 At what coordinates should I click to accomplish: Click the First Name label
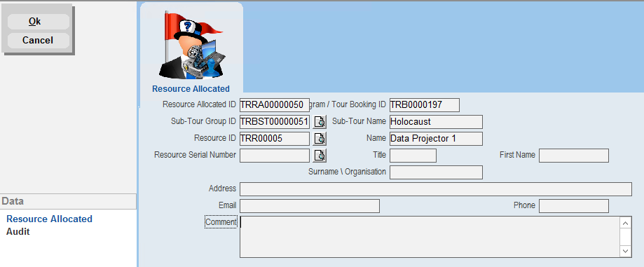click(x=517, y=155)
